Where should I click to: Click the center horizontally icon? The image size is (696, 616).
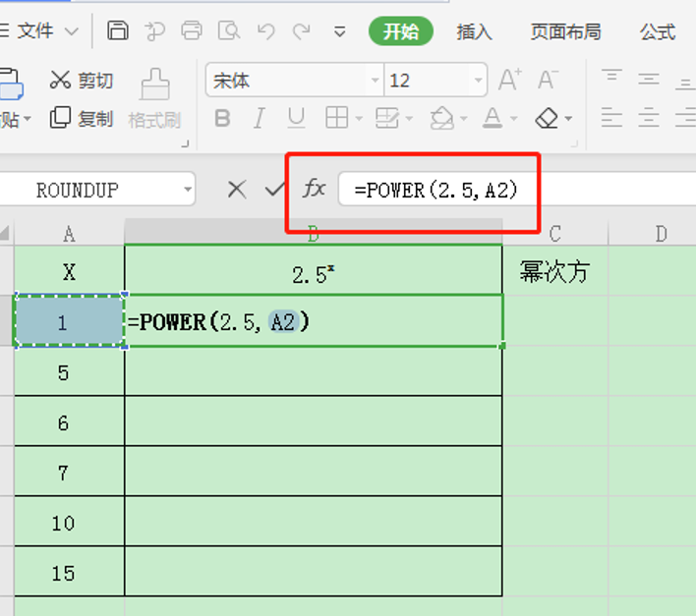click(649, 119)
